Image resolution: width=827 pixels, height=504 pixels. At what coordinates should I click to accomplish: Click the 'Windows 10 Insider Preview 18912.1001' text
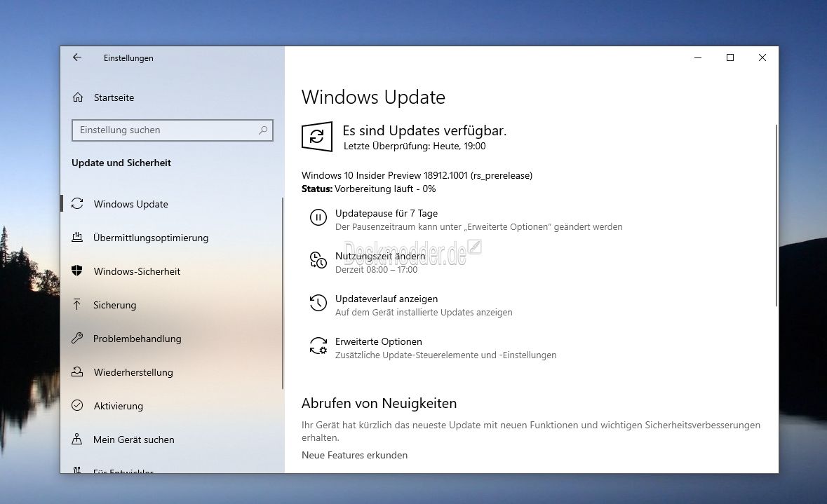coord(384,175)
